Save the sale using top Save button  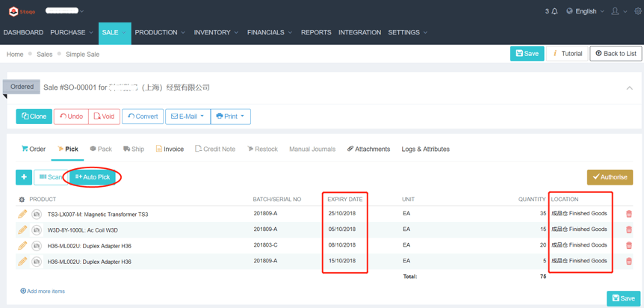tap(527, 54)
